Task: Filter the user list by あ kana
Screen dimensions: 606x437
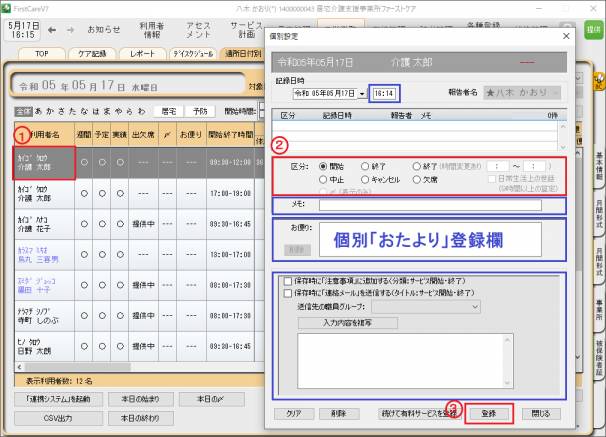Action: coord(37,111)
